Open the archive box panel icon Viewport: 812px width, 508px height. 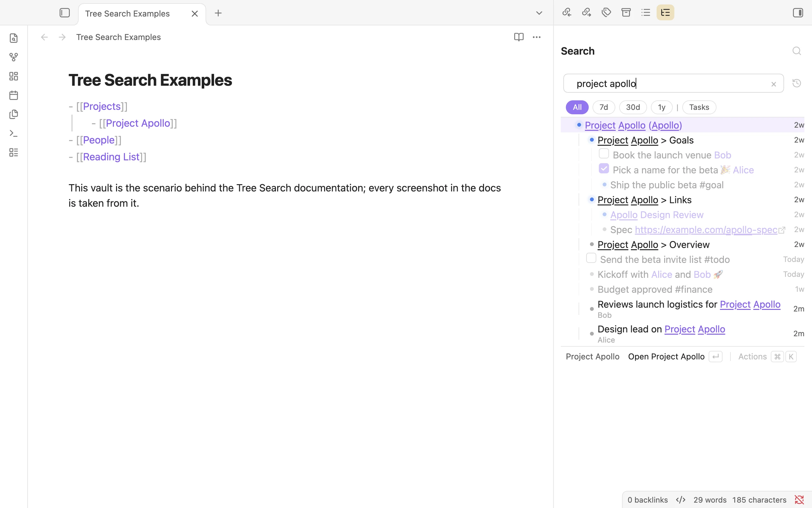(x=626, y=12)
